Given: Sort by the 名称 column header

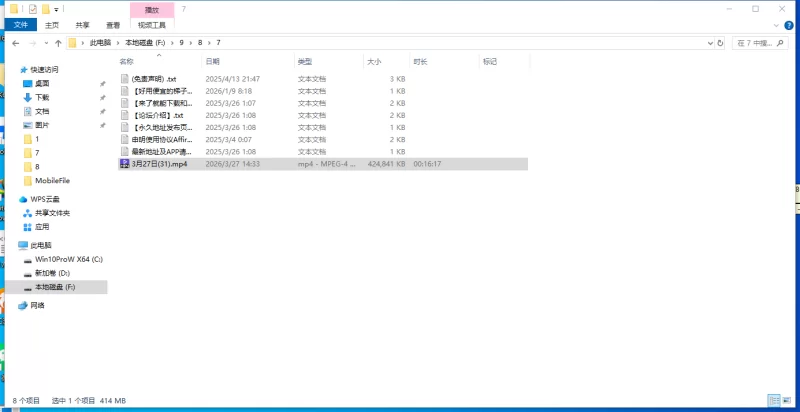Looking at the screenshot, I should 159,62.
